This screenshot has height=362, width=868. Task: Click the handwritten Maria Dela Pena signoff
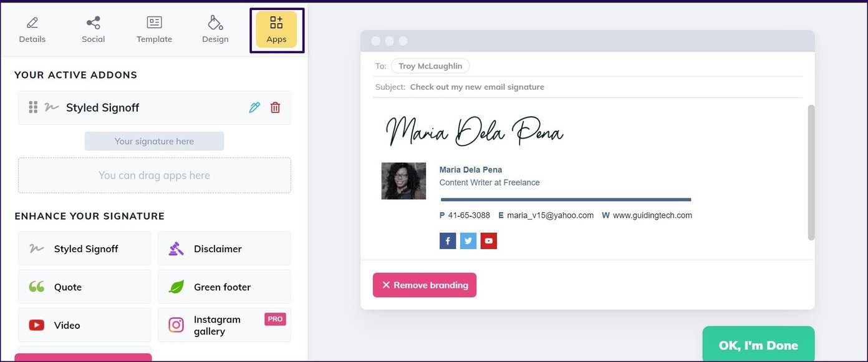pyautogui.click(x=475, y=130)
